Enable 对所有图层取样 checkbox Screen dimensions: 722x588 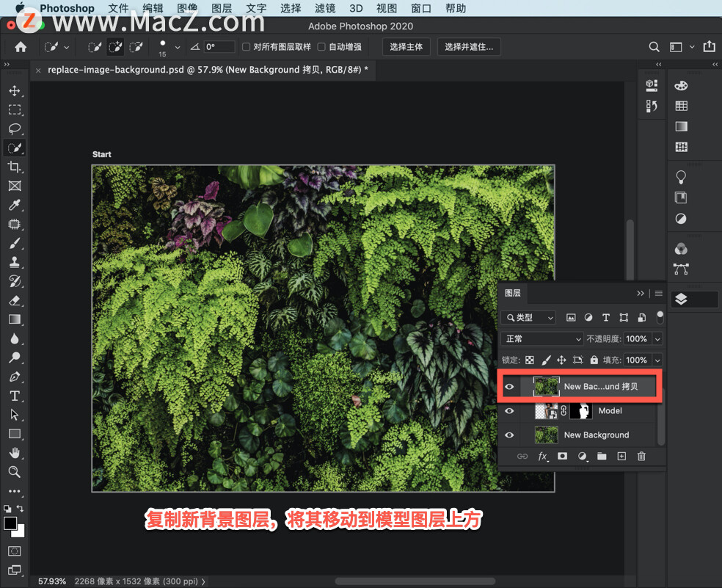pyautogui.click(x=247, y=47)
